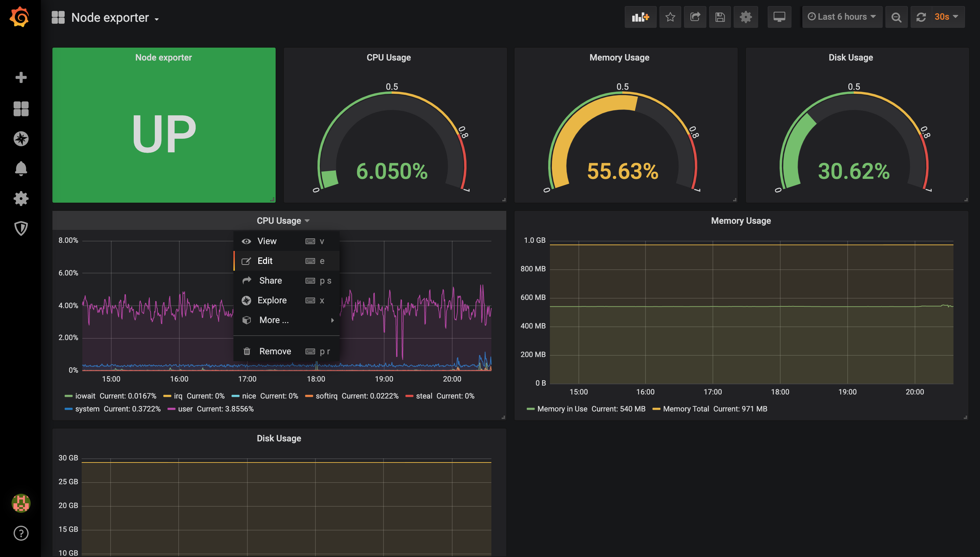Open the user avatar profile menu

(21, 503)
